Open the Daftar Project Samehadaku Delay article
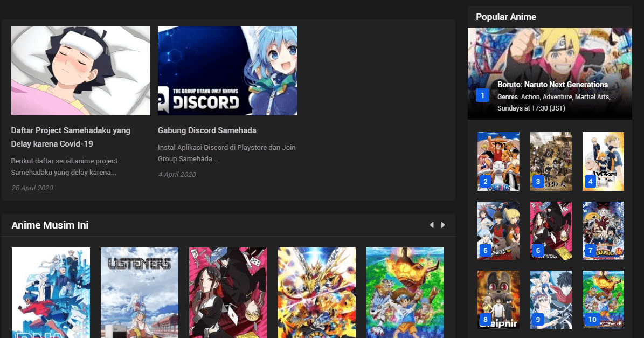The height and width of the screenshot is (338, 644). 71,137
